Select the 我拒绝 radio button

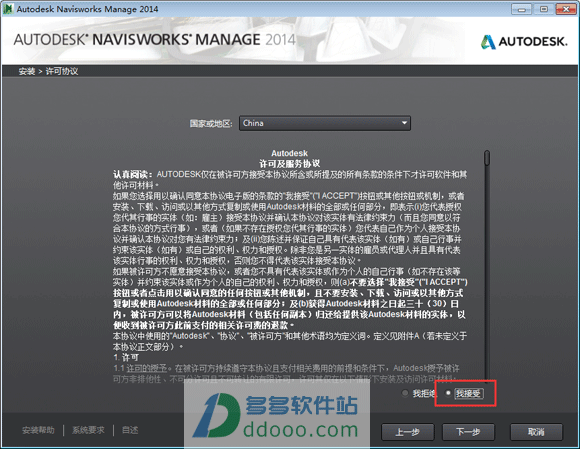pyautogui.click(x=405, y=393)
